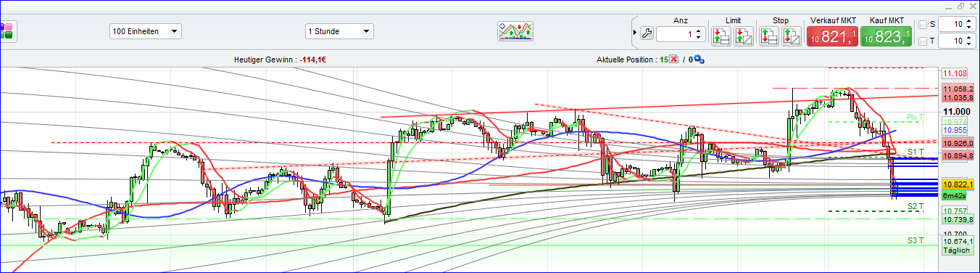Restore the window with the restore button
Viewport: 980px width, 273px height.
pos(960,6)
